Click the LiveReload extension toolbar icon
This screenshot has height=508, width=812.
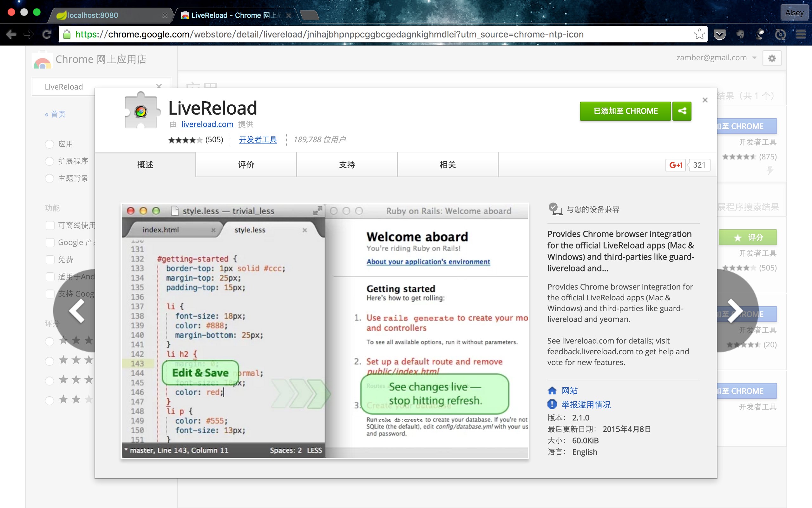(781, 34)
